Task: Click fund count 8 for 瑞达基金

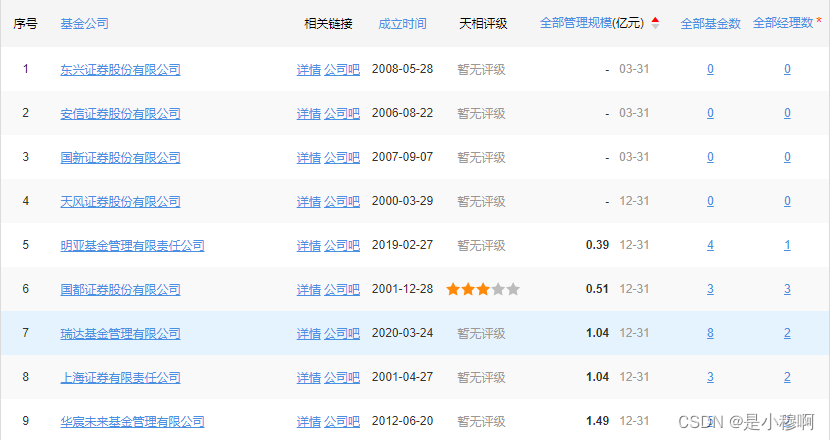Action: [x=710, y=333]
